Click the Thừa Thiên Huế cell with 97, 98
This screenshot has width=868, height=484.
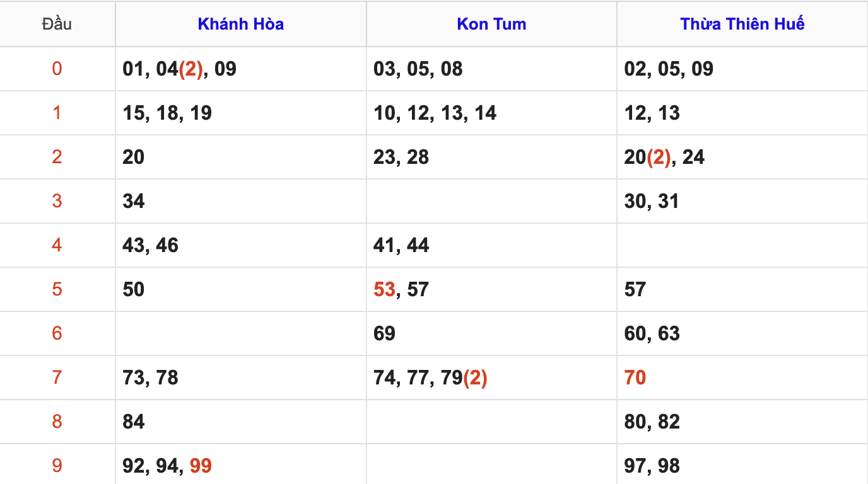(x=742, y=464)
